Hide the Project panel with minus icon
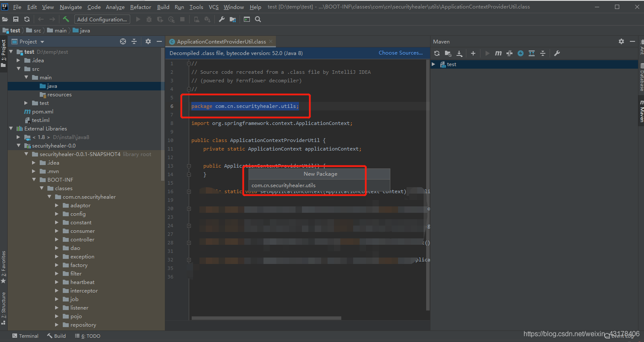This screenshot has height=342, width=644. pyautogui.click(x=159, y=41)
